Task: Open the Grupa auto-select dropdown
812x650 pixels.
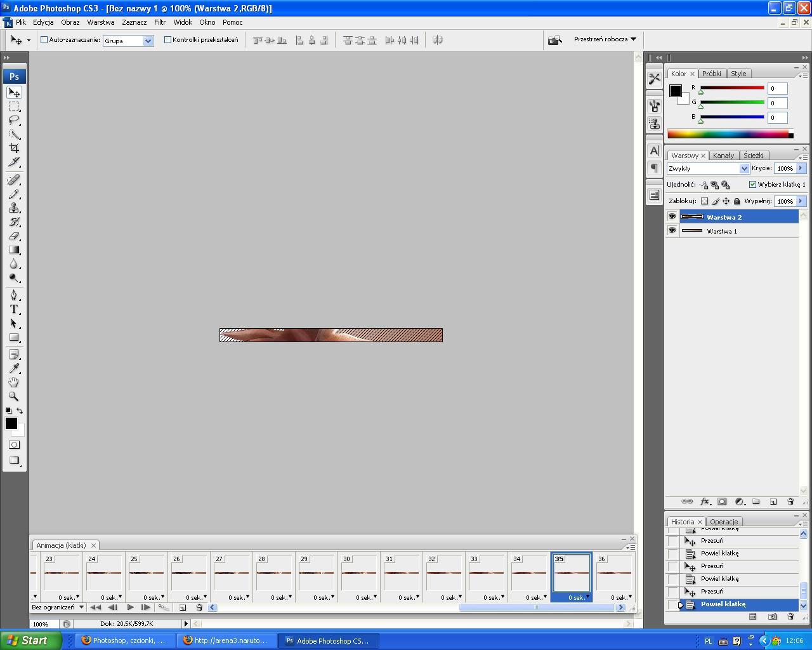Action: [148, 41]
